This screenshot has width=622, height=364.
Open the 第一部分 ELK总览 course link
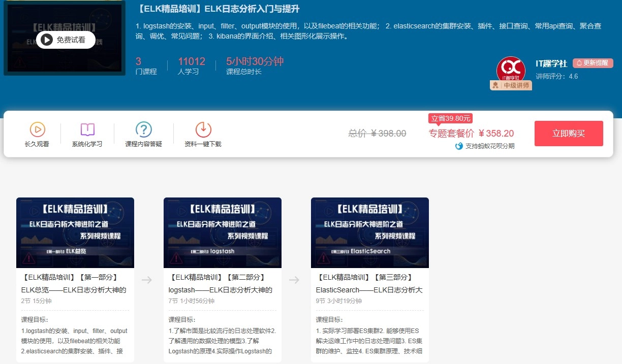(x=75, y=284)
